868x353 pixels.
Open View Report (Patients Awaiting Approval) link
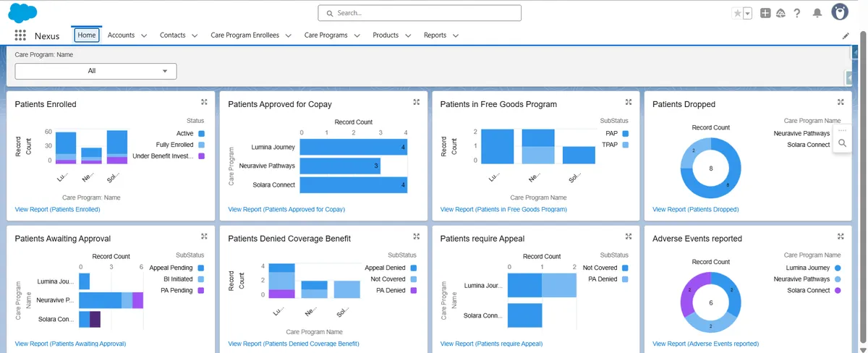click(70, 344)
